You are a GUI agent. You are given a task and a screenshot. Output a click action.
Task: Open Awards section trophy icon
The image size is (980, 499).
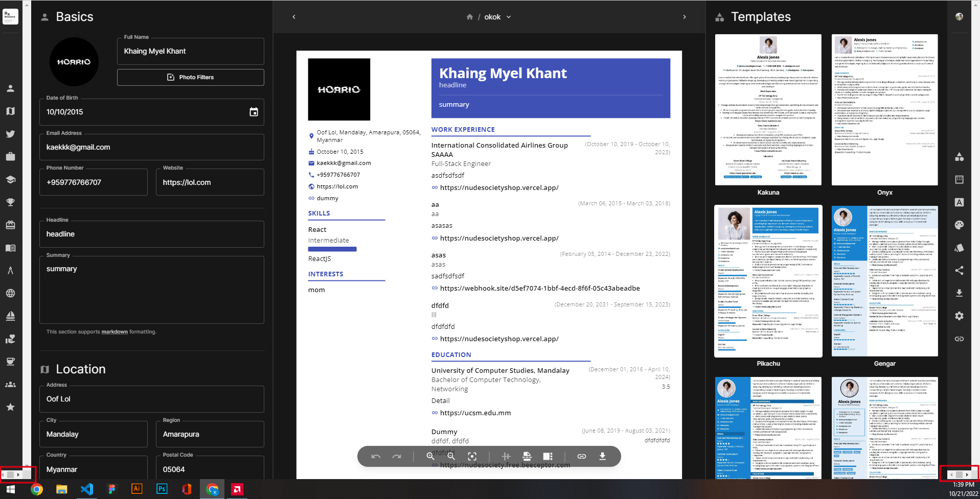(x=10, y=202)
